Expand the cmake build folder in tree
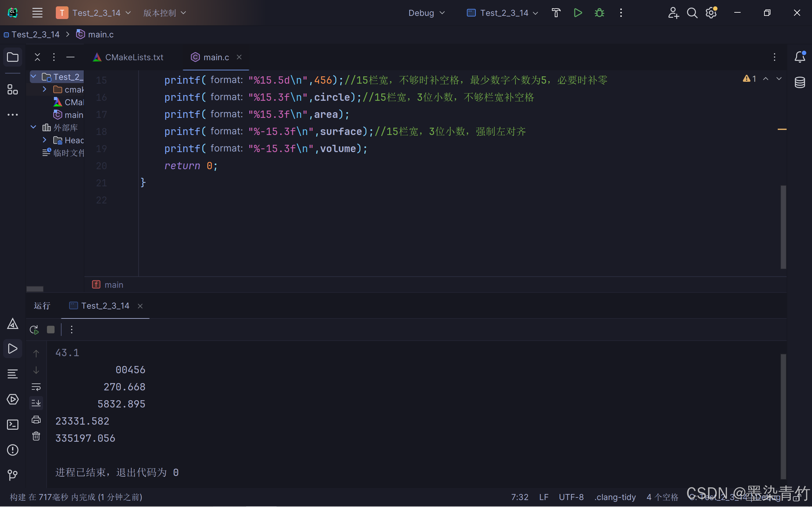The height and width of the screenshot is (507, 812). 45,89
